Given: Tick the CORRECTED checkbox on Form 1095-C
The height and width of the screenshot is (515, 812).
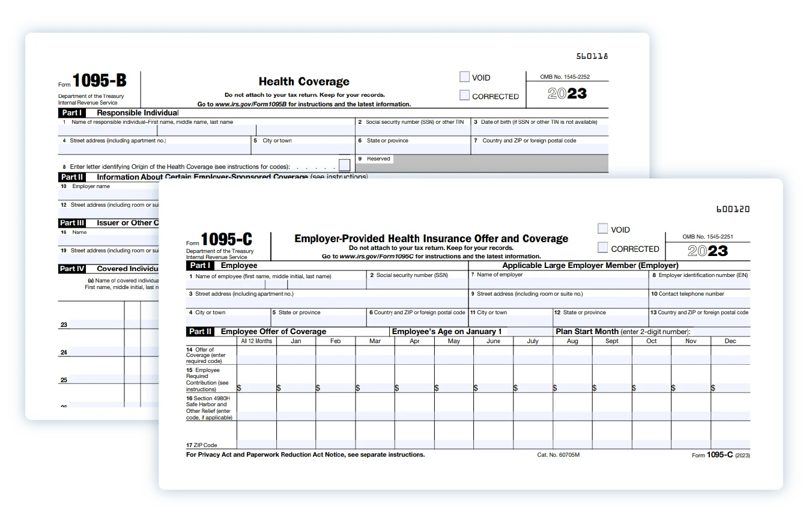Looking at the screenshot, I should pos(602,248).
